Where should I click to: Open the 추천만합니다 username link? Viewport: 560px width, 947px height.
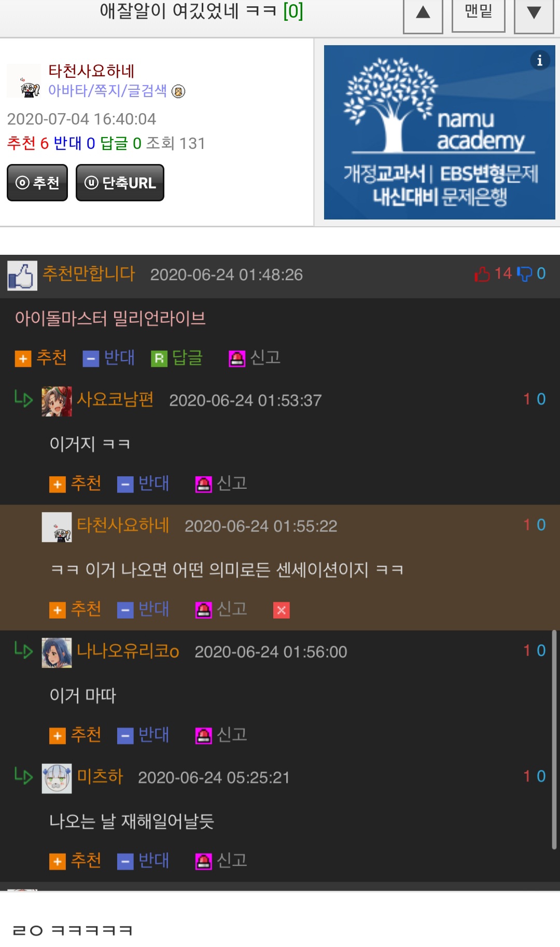pos(89,273)
